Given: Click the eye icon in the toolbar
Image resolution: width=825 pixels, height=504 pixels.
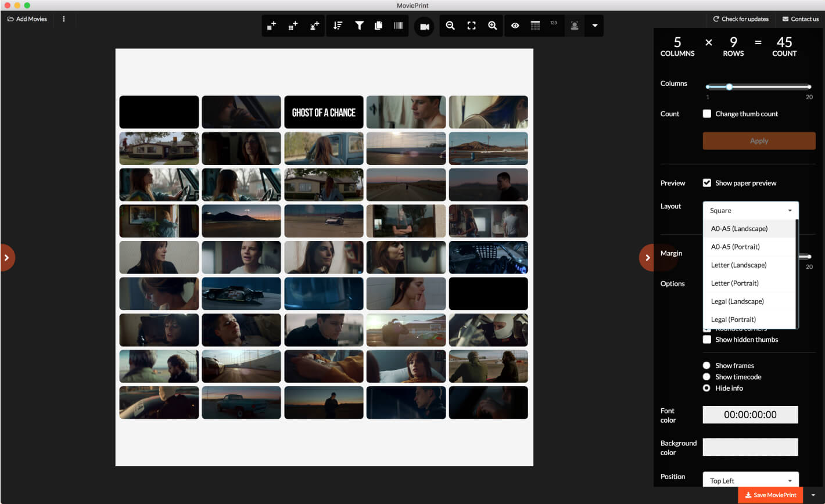Looking at the screenshot, I should click(x=515, y=26).
